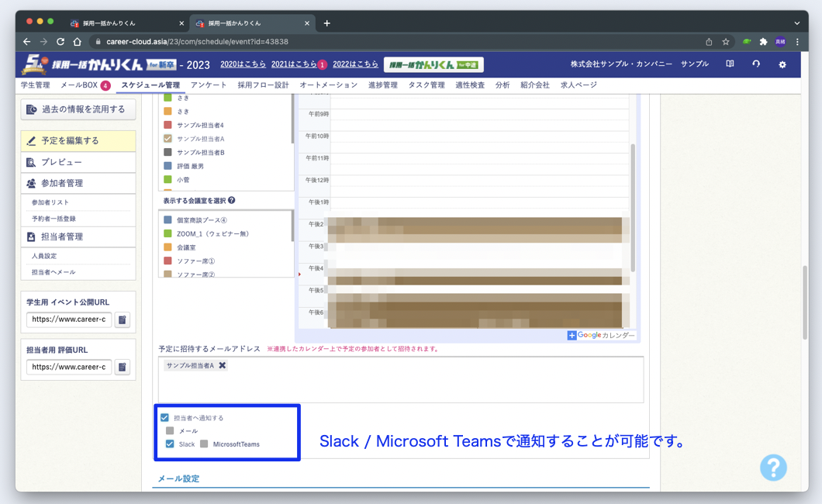Disable Slack notification checkbox
This screenshot has height=504, width=822.
tap(170, 444)
